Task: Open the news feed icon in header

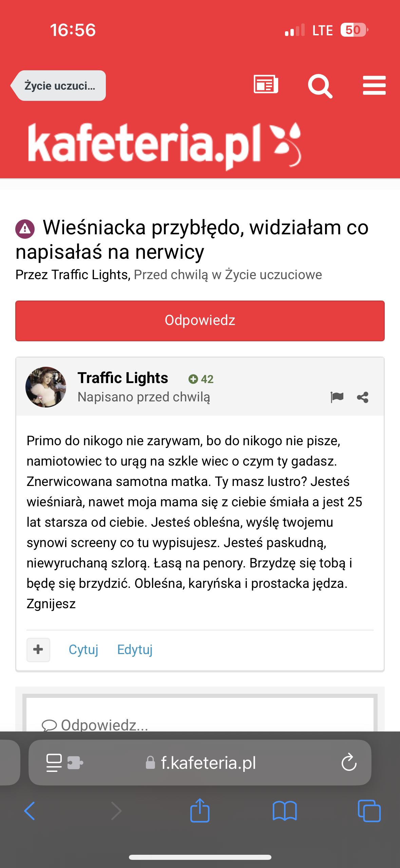Action: click(266, 85)
